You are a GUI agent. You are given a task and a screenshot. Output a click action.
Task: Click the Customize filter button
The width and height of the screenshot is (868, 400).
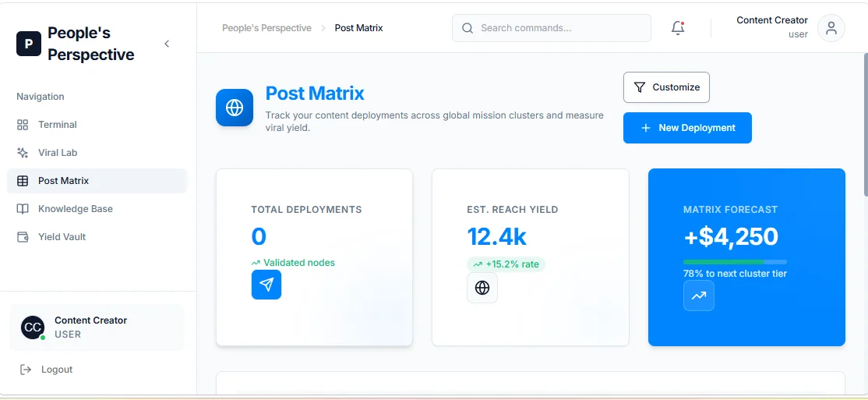point(666,87)
